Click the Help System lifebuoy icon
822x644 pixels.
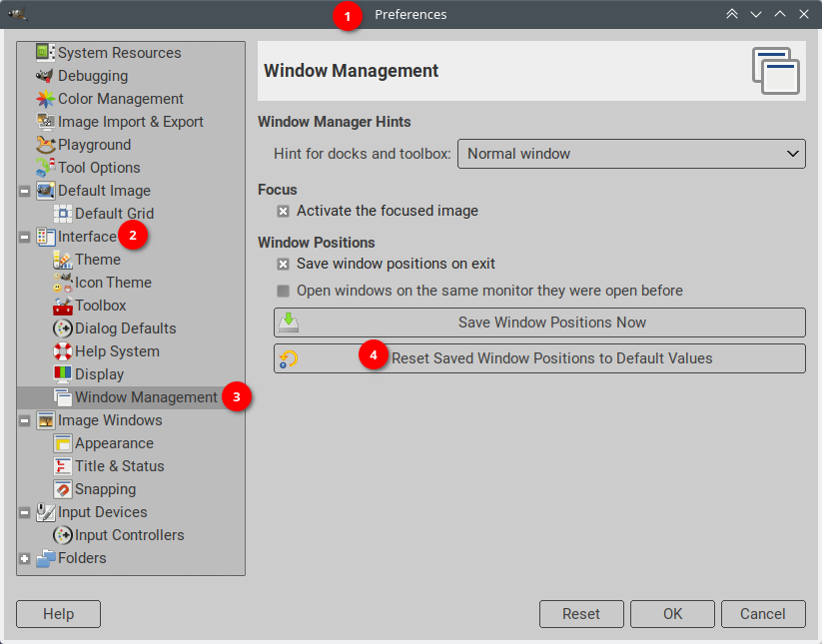[x=62, y=351]
